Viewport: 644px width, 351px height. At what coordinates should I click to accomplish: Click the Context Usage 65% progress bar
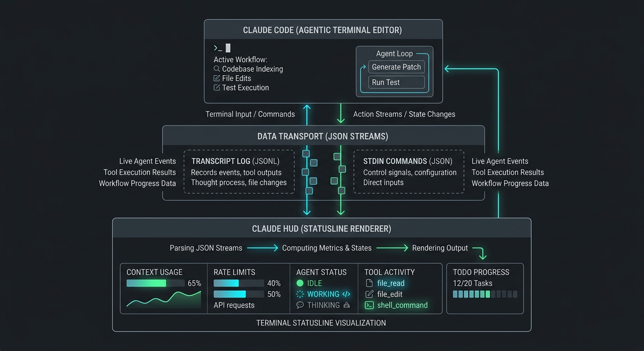click(x=156, y=283)
